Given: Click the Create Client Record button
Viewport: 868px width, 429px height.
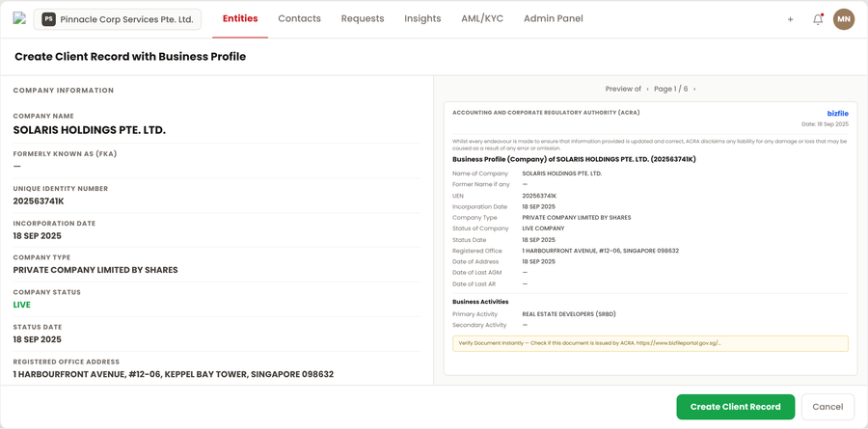Looking at the screenshot, I should click(x=735, y=407).
